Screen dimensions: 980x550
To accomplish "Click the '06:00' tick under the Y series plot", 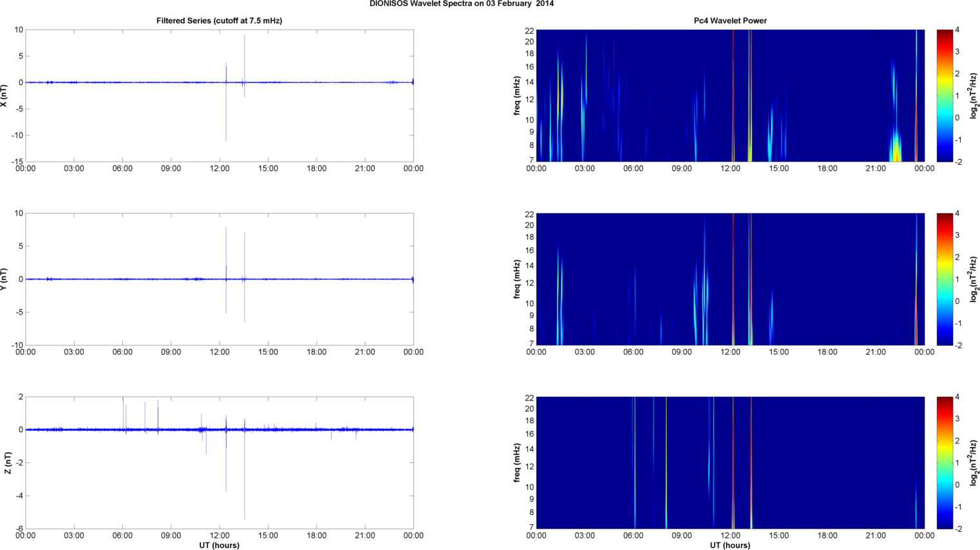I will (x=122, y=352).
